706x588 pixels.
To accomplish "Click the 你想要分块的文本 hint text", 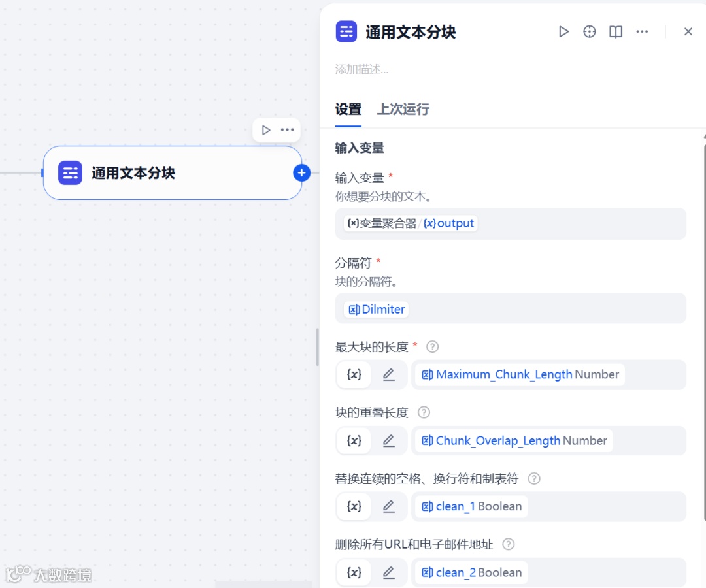I will tap(384, 197).
